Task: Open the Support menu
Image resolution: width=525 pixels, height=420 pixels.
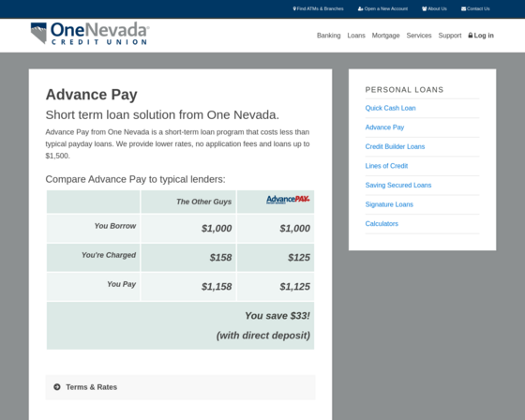Action: click(x=450, y=36)
